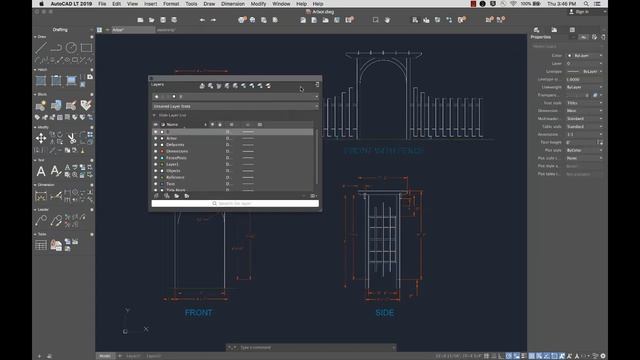Select the Polyline tool

56,48
